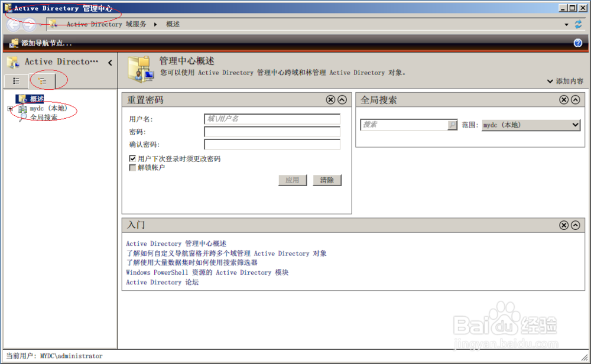The height and width of the screenshot is (364, 591).
Task: Click the breadcrumb Active Directory folder icon
Action: tap(54, 24)
